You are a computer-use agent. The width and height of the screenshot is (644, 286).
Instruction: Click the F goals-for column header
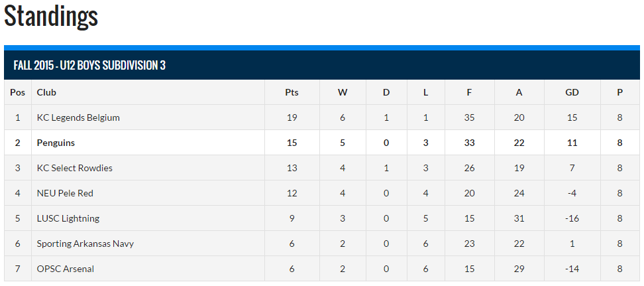tap(469, 93)
